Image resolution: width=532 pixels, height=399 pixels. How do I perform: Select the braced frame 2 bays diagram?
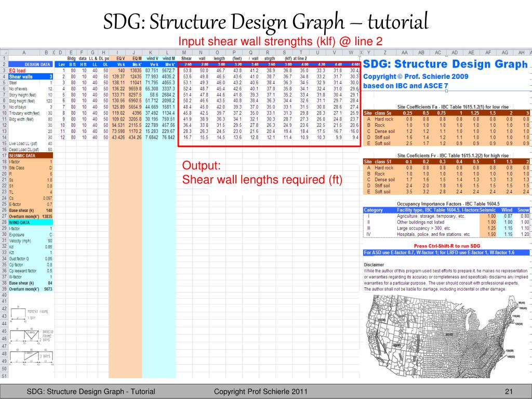coord(31,337)
